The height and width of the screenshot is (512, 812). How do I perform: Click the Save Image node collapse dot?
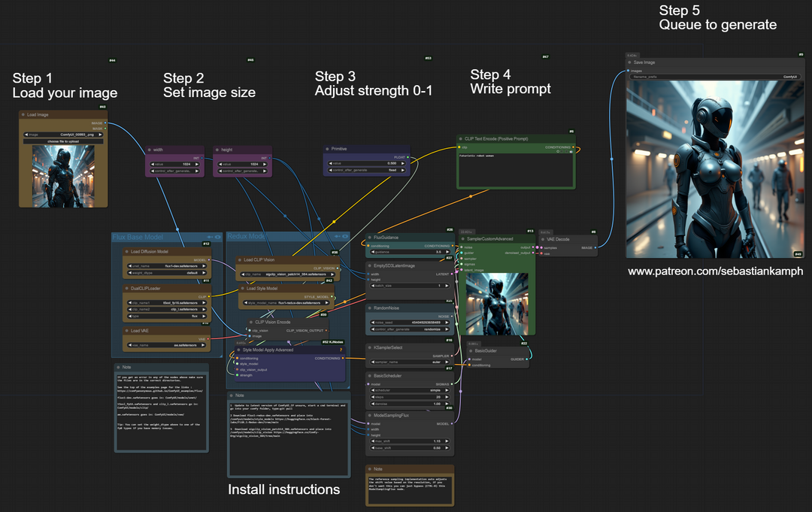630,62
